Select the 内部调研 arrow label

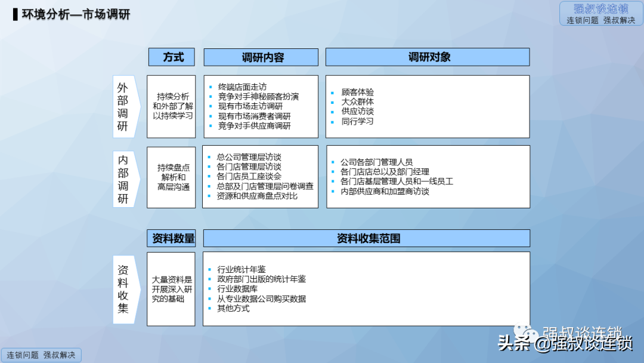point(126,179)
